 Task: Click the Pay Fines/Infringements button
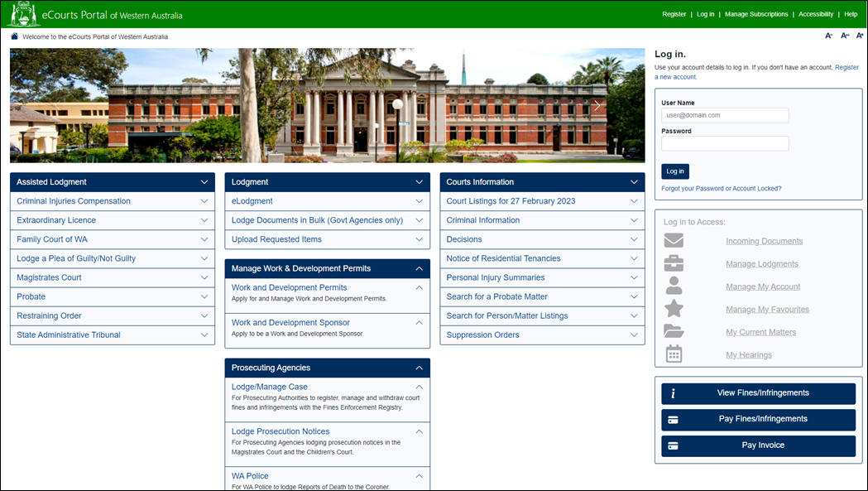[x=759, y=420]
